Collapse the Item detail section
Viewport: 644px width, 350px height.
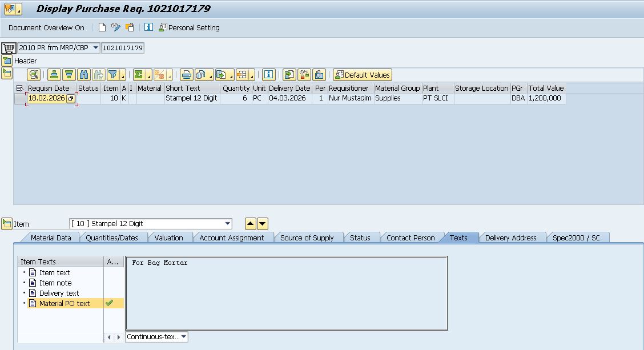point(7,224)
